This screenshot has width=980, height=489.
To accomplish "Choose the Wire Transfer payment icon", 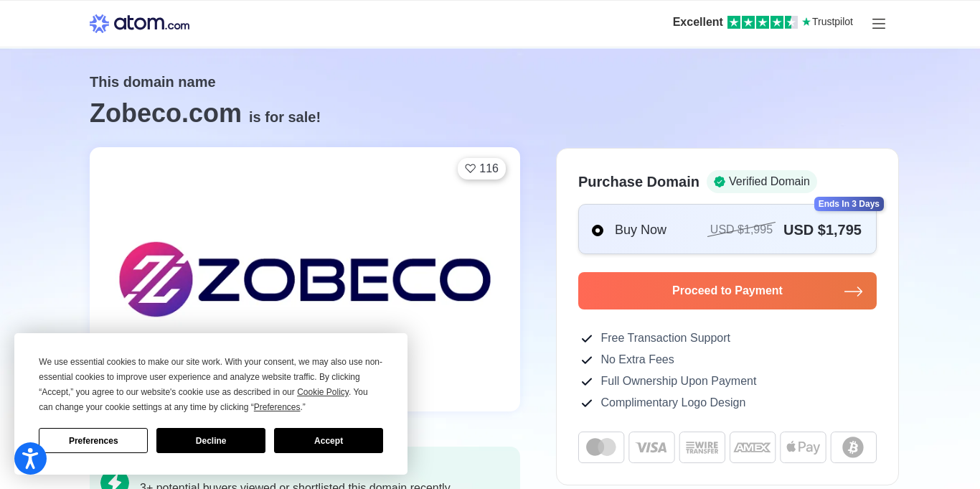I will pyautogui.click(x=702, y=447).
